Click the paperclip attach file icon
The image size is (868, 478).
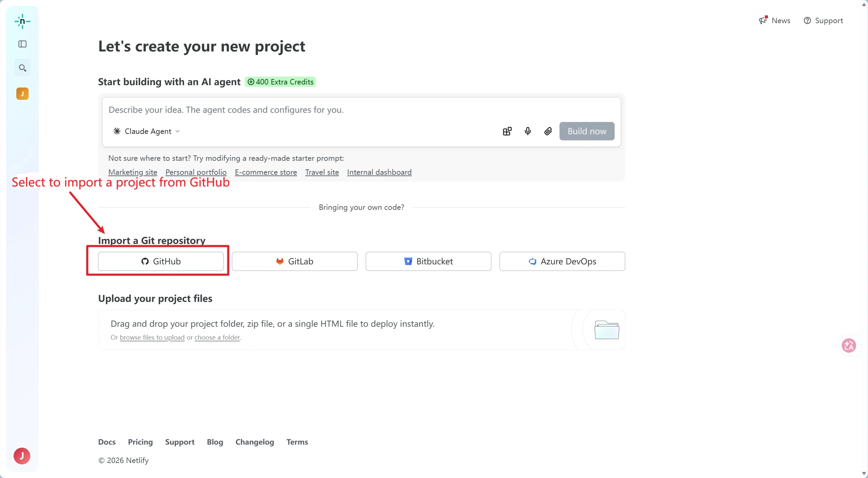click(548, 131)
